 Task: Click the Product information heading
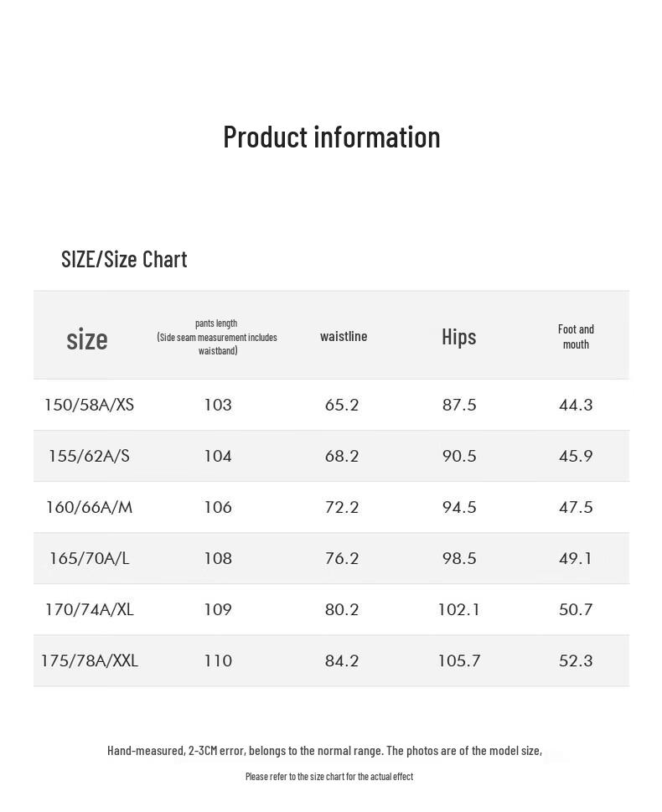click(x=331, y=137)
